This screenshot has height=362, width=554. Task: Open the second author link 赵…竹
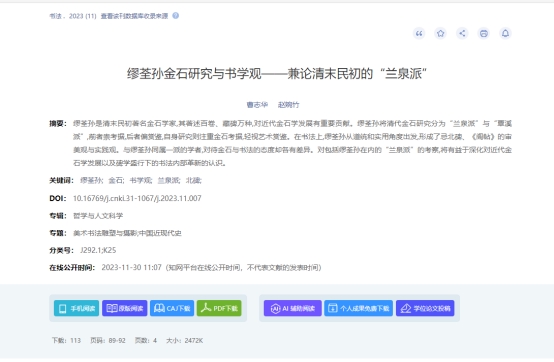(288, 105)
